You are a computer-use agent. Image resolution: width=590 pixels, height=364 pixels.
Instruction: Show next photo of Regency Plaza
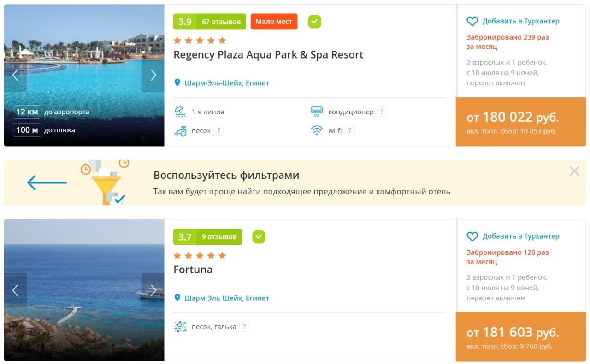[153, 75]
